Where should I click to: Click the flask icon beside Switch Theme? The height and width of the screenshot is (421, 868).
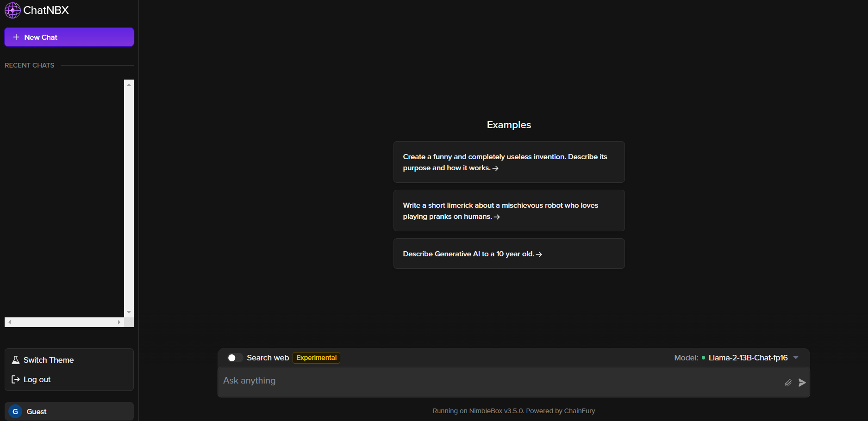(16, 360)
